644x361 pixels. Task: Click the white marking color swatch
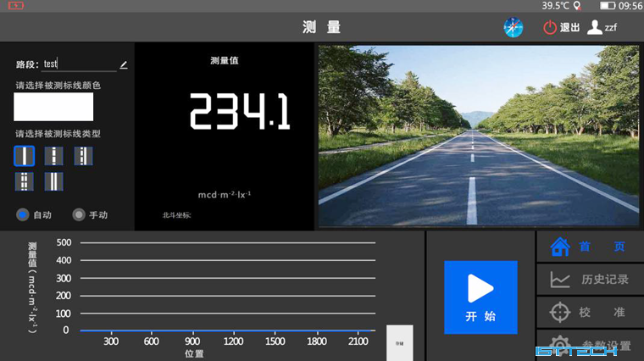point(53,107)
